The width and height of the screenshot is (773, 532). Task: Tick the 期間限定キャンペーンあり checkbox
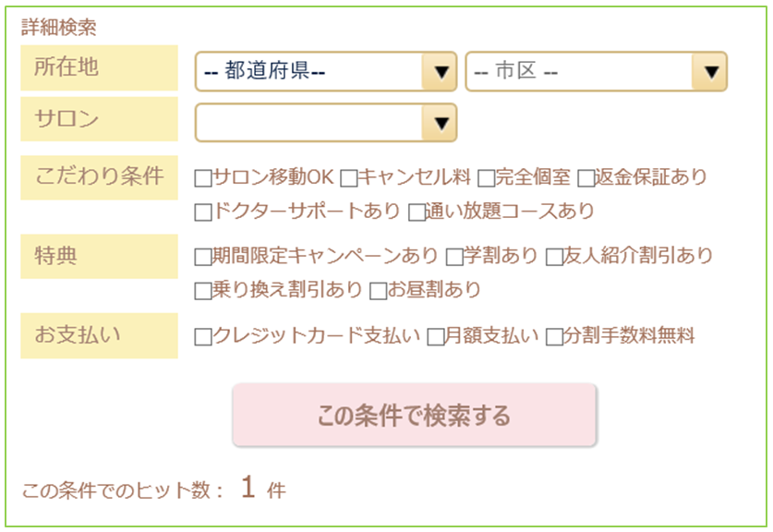pos(203,257)
